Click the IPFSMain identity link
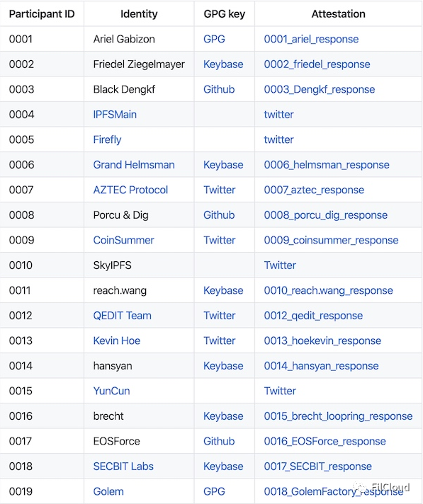This screenshot has width=423, height=504. (115, 115)
